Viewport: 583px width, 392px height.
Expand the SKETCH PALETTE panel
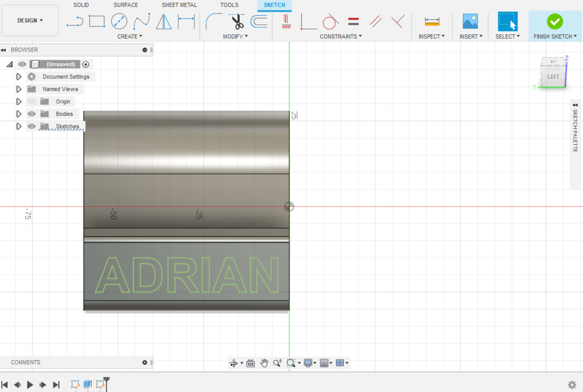point(575,105)
